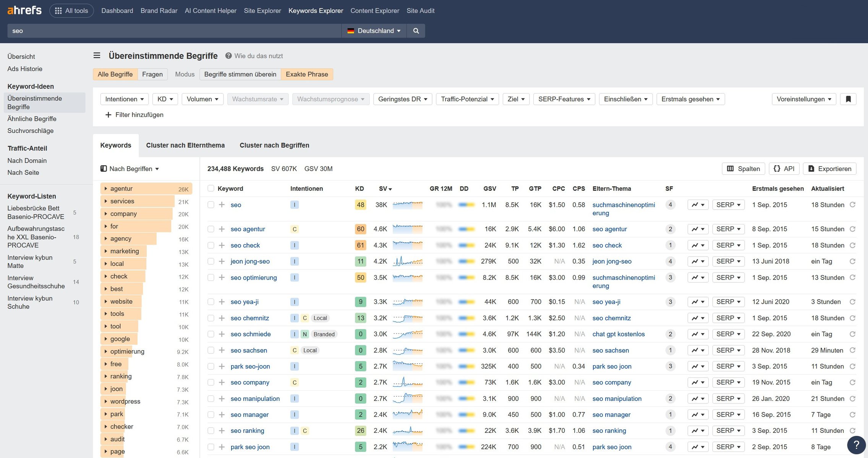The image size is (868, 458).
Task: Add 'jeon jong-seo' to list via plus icon
Action: point(222,261)
